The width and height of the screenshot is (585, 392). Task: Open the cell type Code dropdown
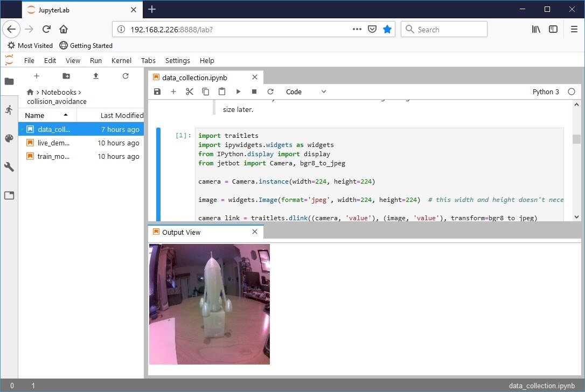(306, 92)
